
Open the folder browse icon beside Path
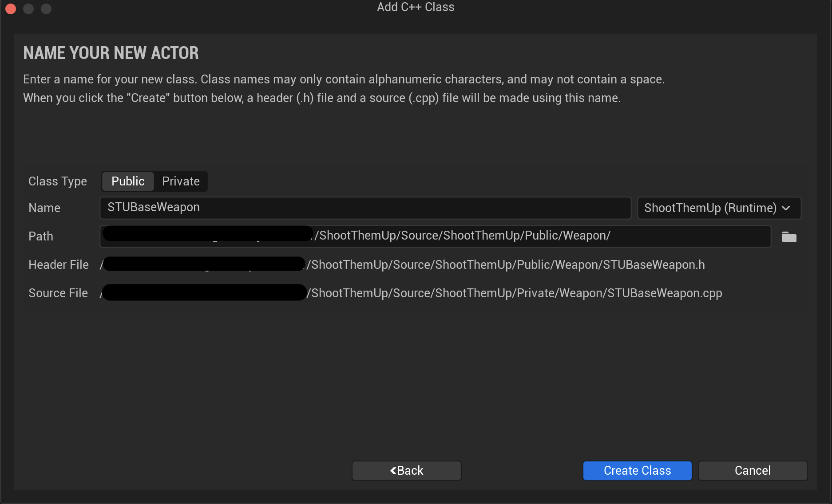pos(789,237)
